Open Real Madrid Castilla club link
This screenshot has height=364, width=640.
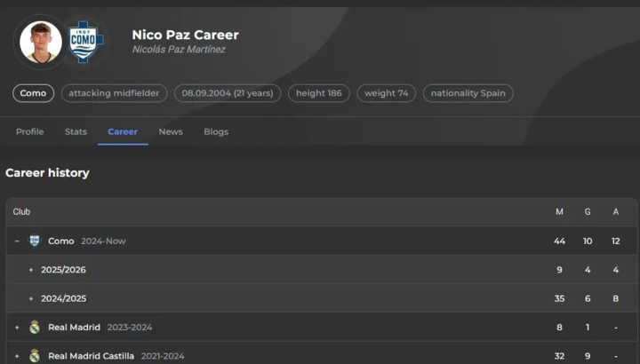coord(91,356)
